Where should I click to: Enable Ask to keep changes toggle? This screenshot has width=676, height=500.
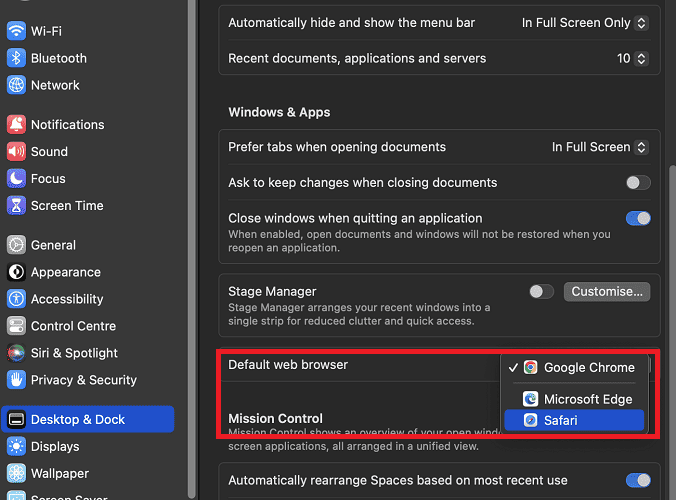[x=637, y=183]
